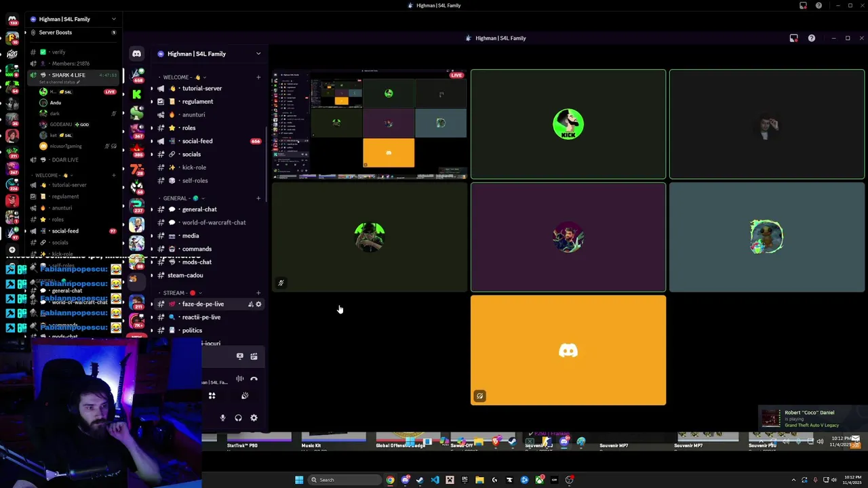Add channel to WELCOME category plus
Screen dimensions: 868x488
pos(258,77)
